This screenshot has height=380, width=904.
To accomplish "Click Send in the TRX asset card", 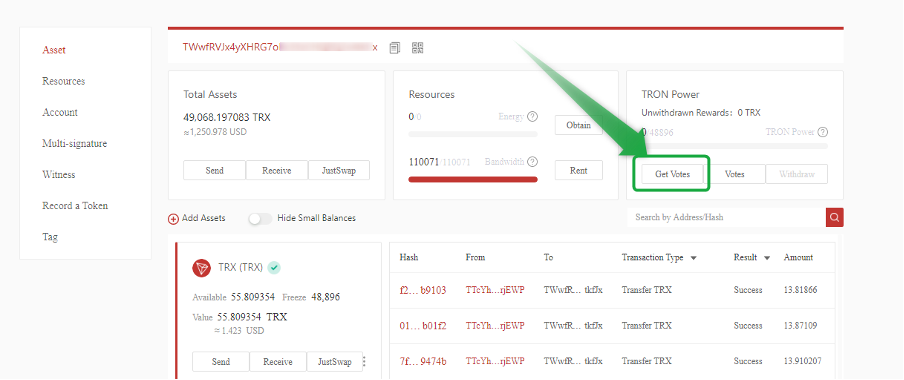I will coord(221,362).
